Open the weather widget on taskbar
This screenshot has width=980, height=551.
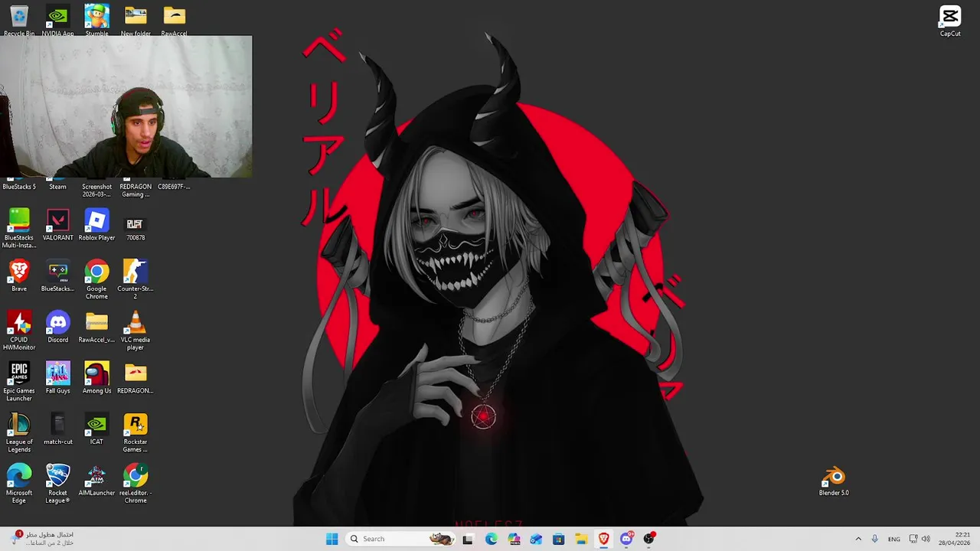(42, 539)
